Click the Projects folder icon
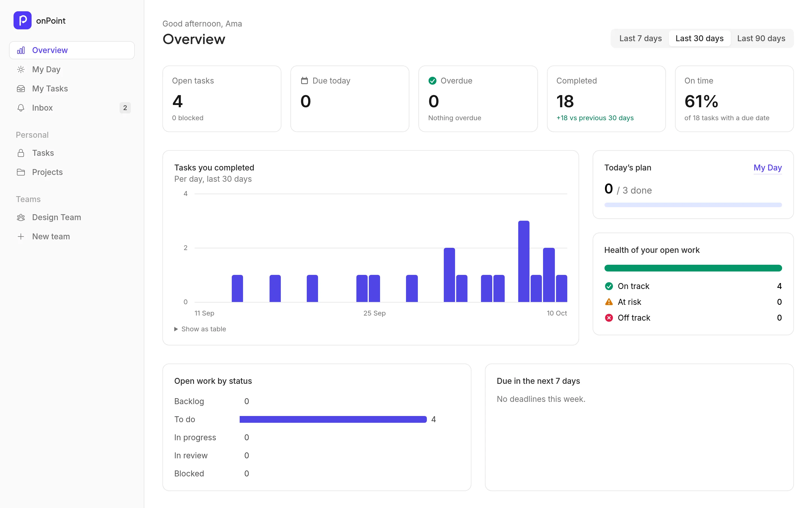This screenshot has height=508, width=812. point(21,172)
